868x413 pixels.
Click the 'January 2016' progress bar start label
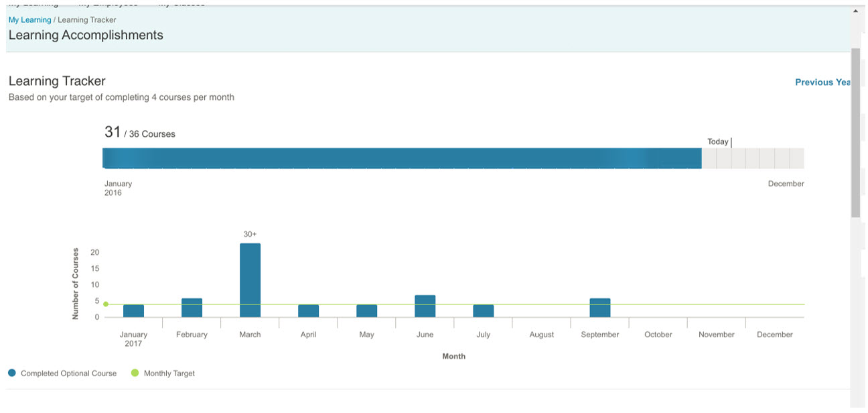click(119, 188)
